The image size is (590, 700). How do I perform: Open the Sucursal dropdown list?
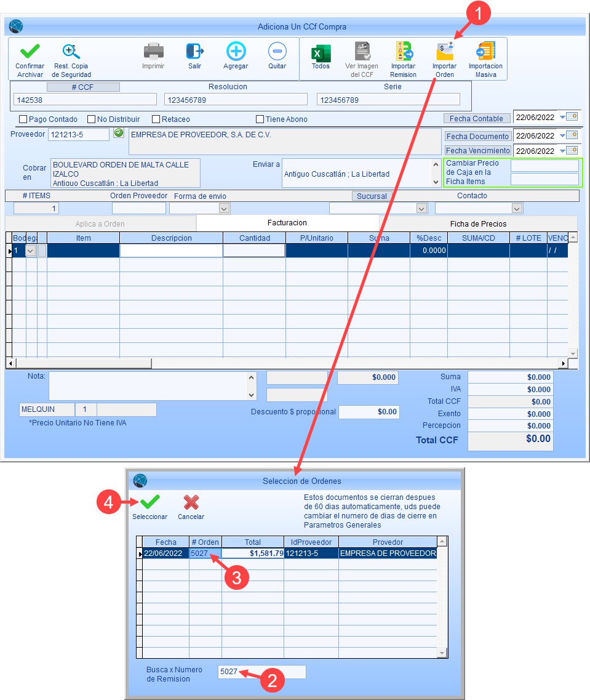click(x=421, y=209)
